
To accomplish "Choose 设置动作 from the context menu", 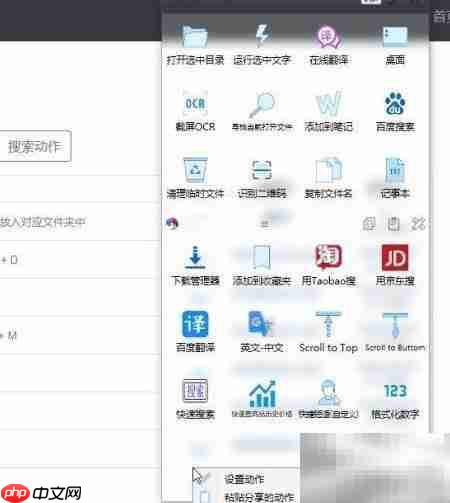I will 244,479.
